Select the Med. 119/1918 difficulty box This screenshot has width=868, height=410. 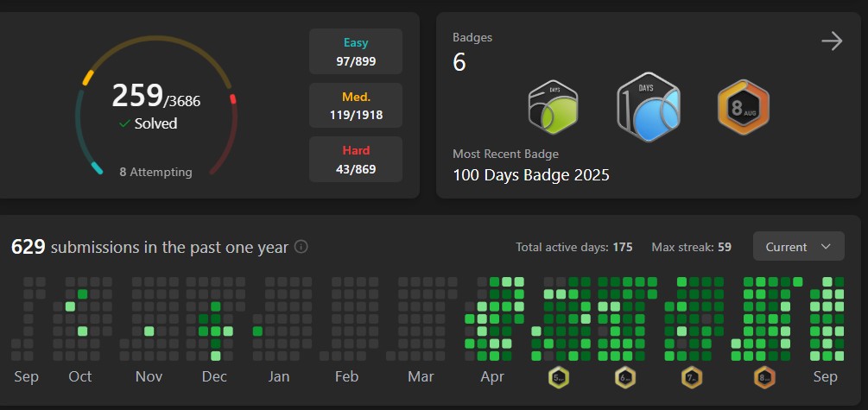click(356, 105)
